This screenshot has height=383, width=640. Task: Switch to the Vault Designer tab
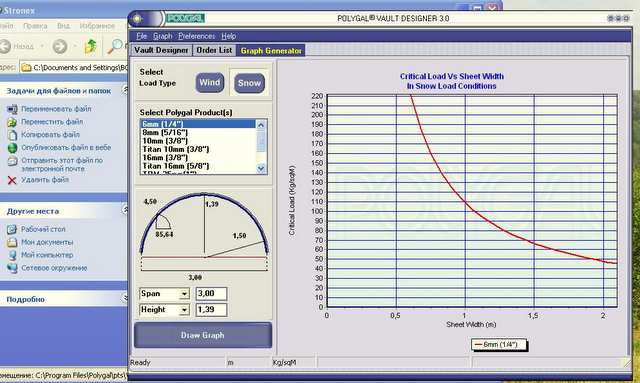pyautogui.click(x=161, y=50)
